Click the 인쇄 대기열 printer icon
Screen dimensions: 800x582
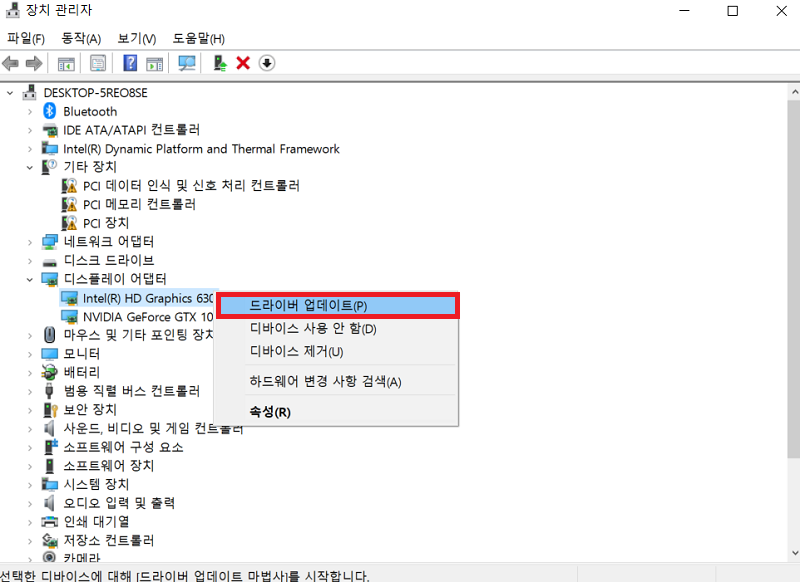pyautogui.click(x=49, y=521)
